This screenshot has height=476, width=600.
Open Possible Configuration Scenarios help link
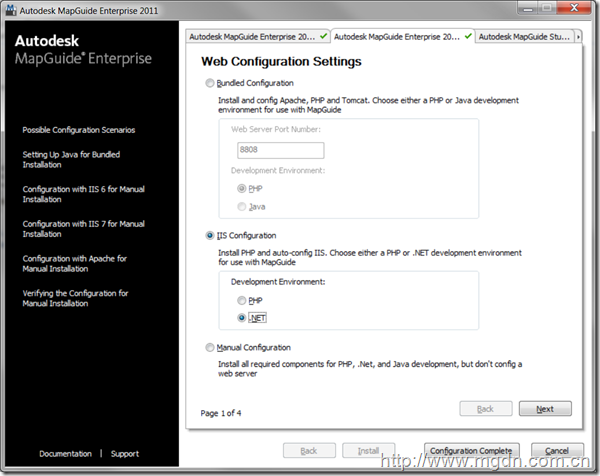click(79, 130)
